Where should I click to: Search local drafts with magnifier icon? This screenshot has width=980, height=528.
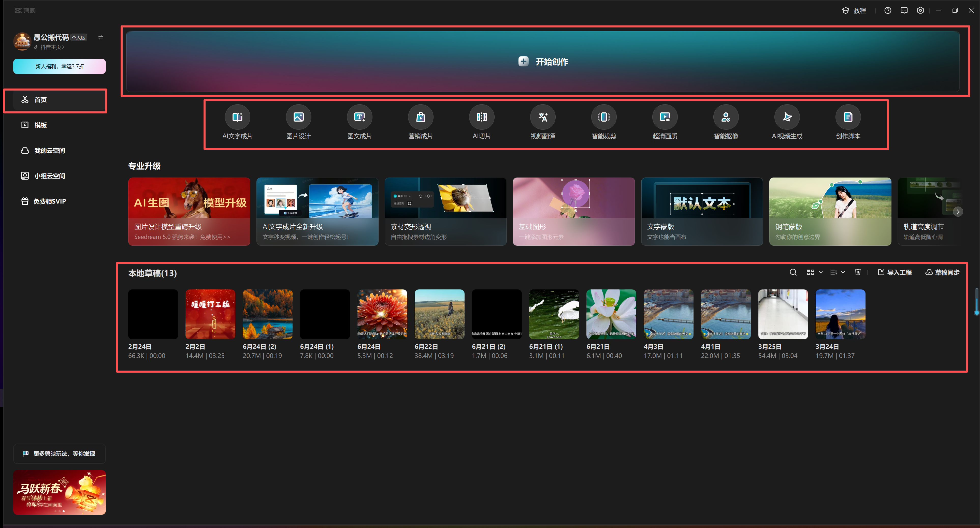793,272
